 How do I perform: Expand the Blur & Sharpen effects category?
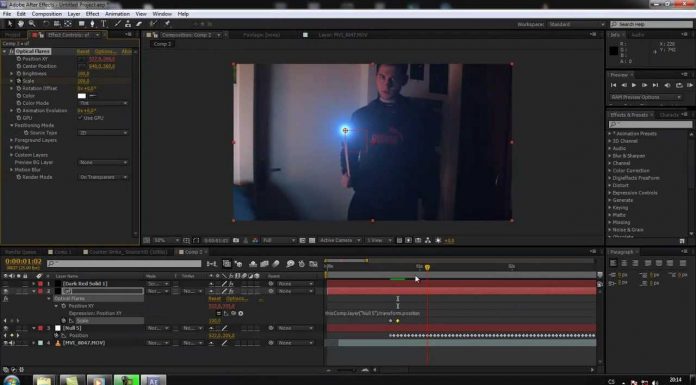[x=610, y=156]
